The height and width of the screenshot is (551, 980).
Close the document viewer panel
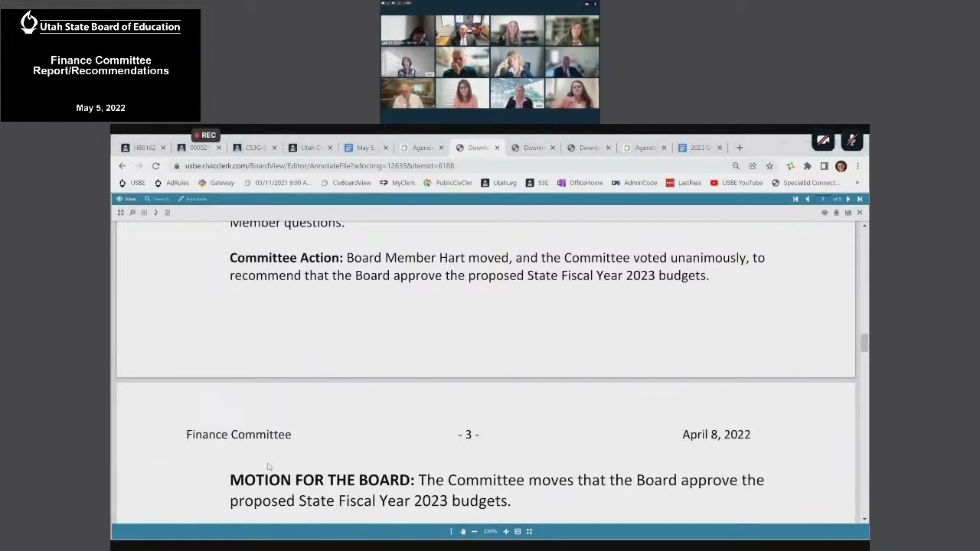859,213
